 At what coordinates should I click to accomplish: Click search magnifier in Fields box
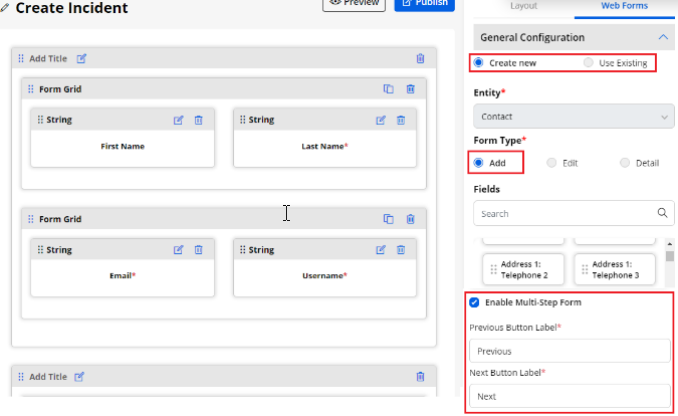point(662,213)
